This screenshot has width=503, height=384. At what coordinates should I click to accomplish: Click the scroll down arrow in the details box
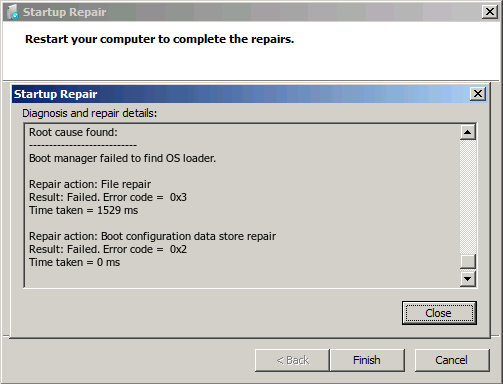(468, 279)
